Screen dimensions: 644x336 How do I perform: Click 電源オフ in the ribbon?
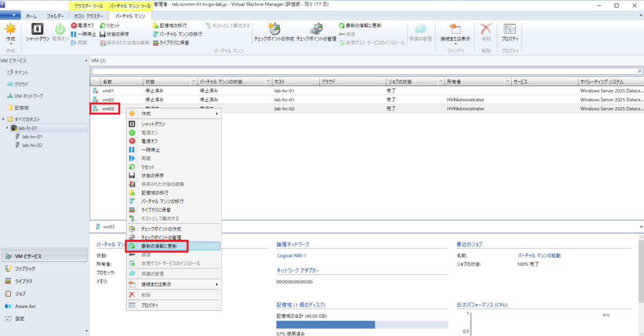tap(82, 25)
